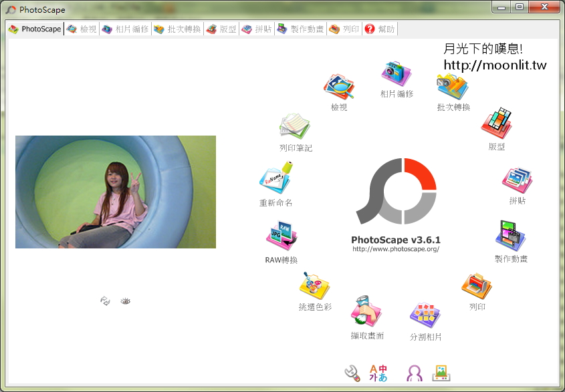Launch the RAW轉換 converter icon

pos(281,237)
